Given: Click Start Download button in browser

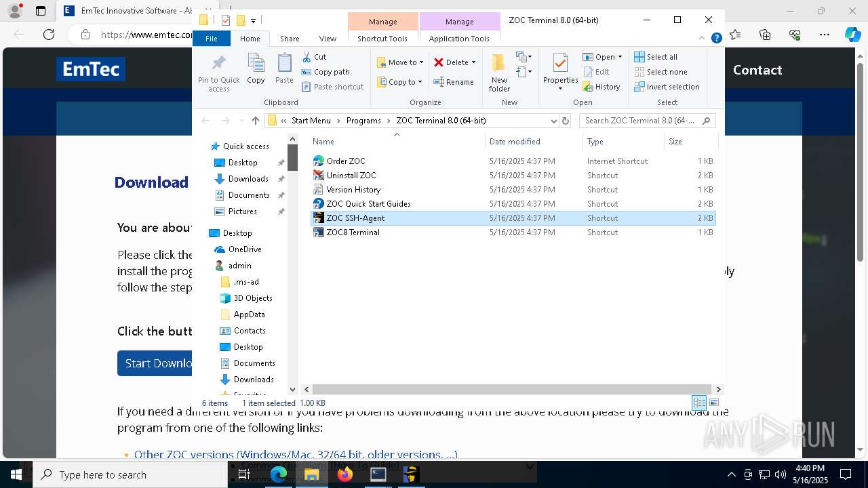Looking at the screenshot, I should 155,363.
